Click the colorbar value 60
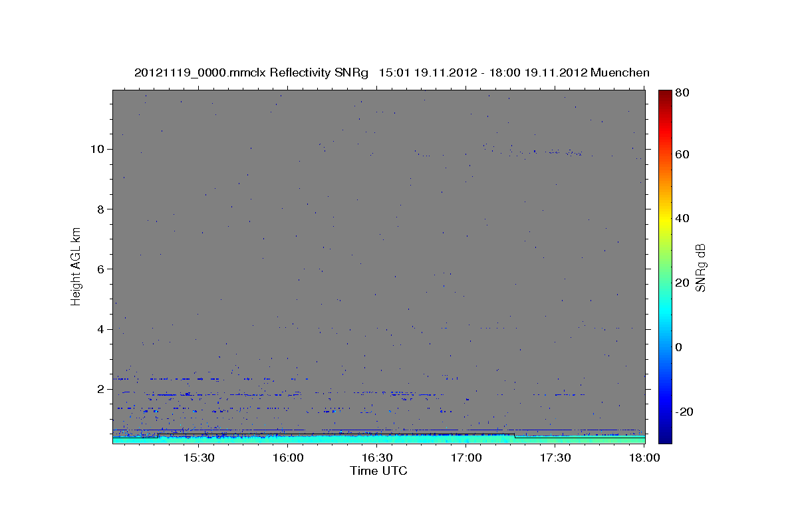This screenshot has height=532, width=798. pyautogui.click(x=682, y=154)
